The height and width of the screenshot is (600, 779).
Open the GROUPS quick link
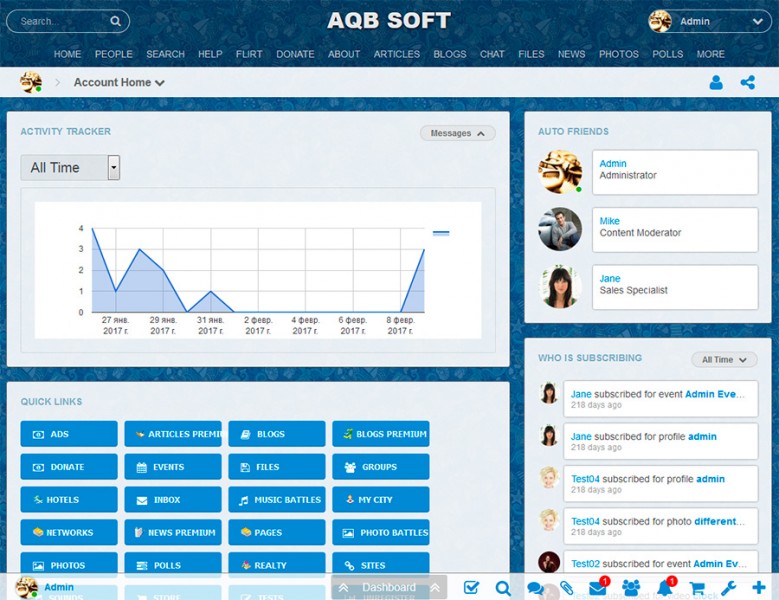(381, 467)
